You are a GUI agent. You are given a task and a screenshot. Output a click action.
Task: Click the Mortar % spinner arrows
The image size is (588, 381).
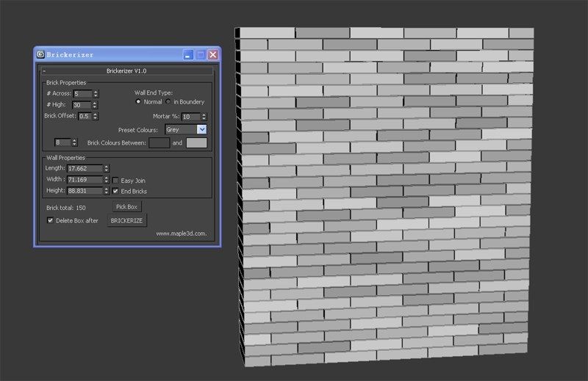click(x=204, y=117)
